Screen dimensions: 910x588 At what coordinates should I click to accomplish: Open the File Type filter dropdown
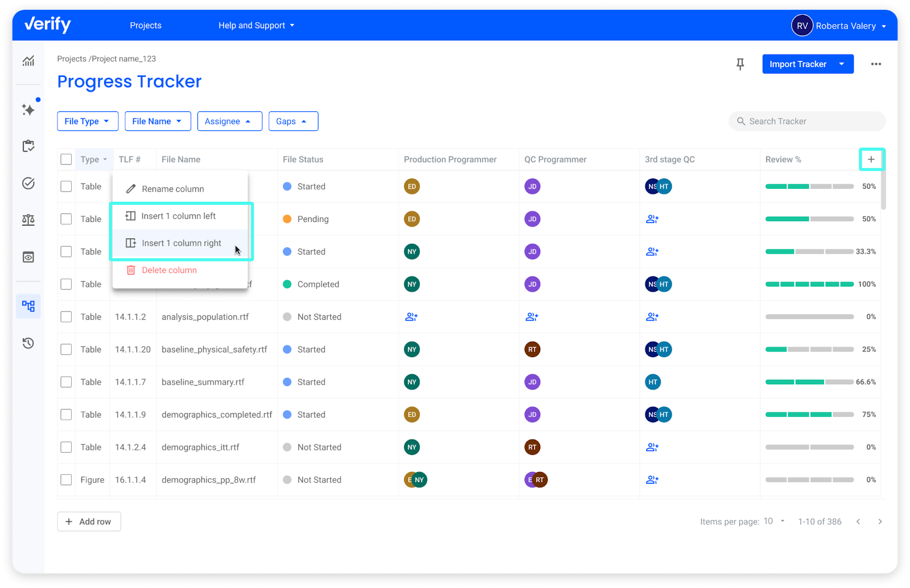[x=87, y=121]
